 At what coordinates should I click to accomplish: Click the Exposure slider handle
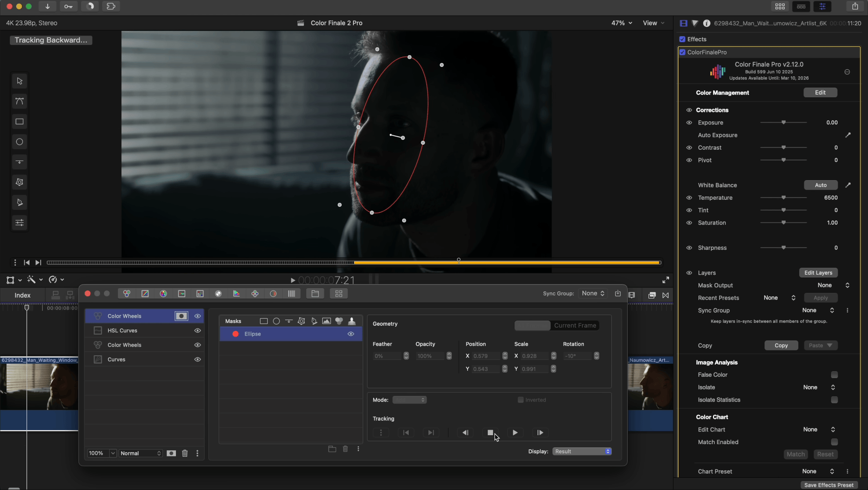coord(783,123)
